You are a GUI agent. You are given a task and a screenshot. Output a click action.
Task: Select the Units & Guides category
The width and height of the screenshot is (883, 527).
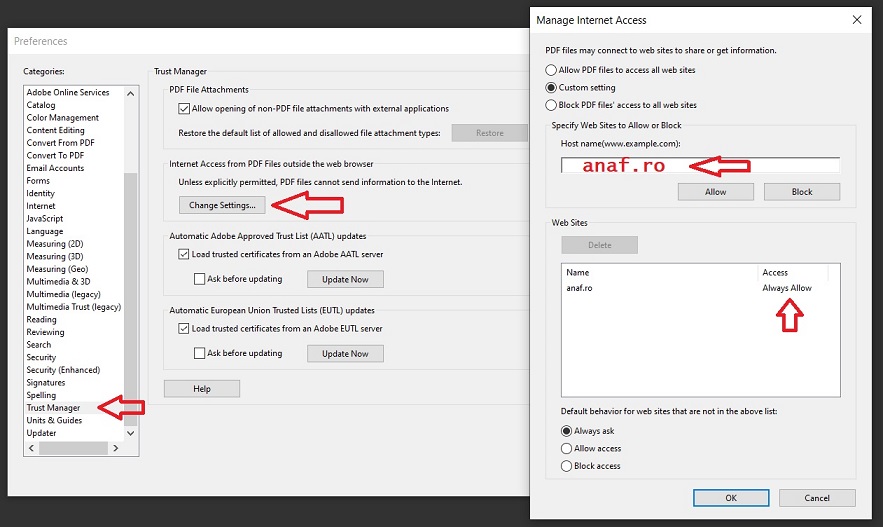54,421
